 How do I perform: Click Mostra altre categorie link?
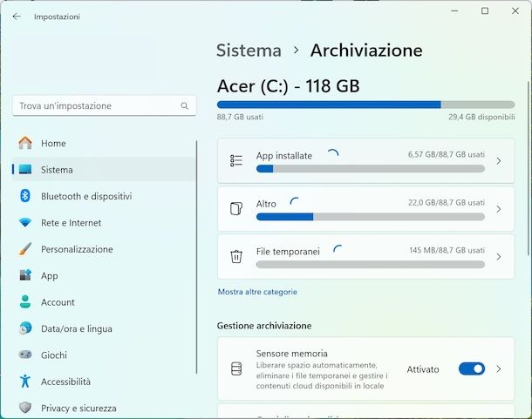257,292
